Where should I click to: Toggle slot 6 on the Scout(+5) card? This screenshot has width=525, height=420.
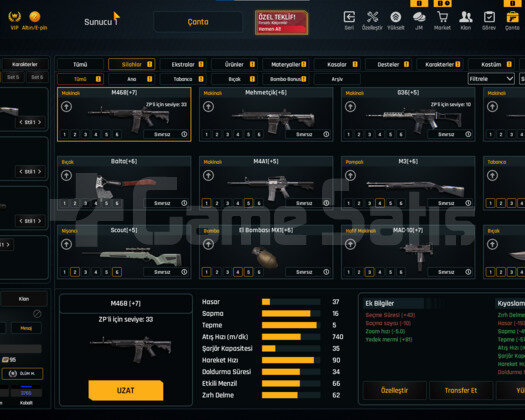(117, 272)
